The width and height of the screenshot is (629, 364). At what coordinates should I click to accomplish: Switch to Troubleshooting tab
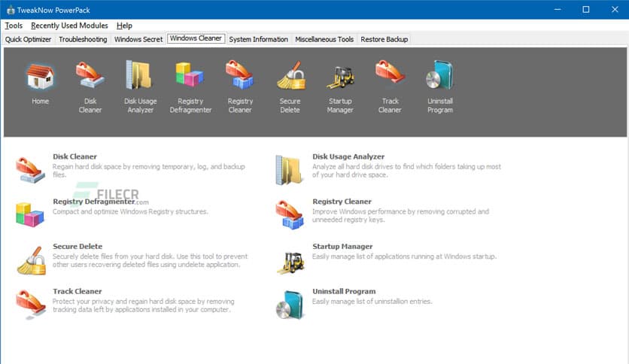click(x=83, y=39)
